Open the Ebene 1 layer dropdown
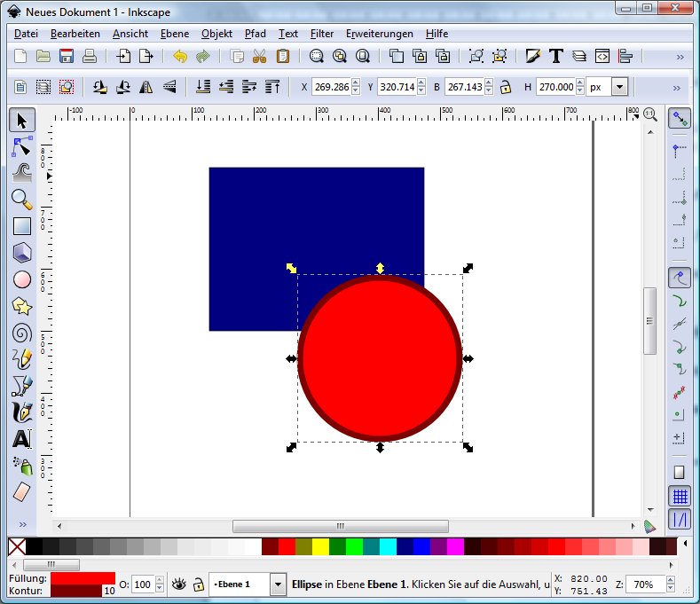The image size is (700, 604). [278, 584]
